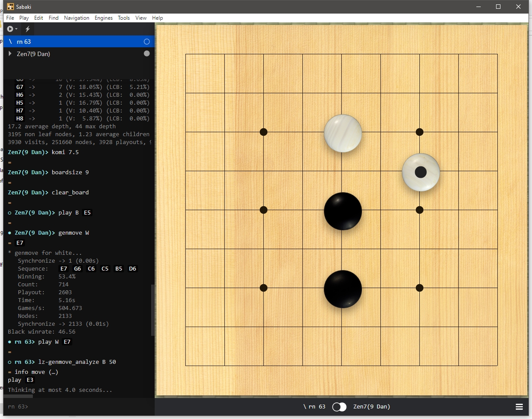Expand the Zen7(9 Dan) engine entry
The height and width of the screenshot is (419, 532).
coord(10,54)
